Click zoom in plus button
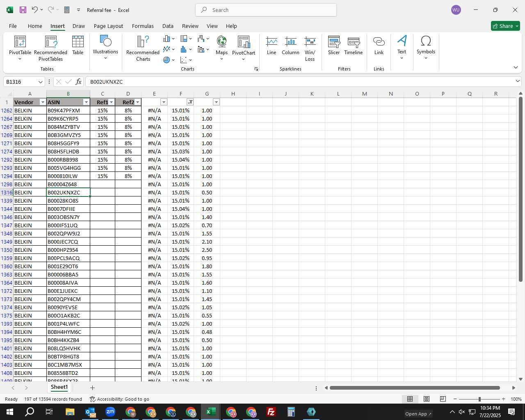 point(503,399)
